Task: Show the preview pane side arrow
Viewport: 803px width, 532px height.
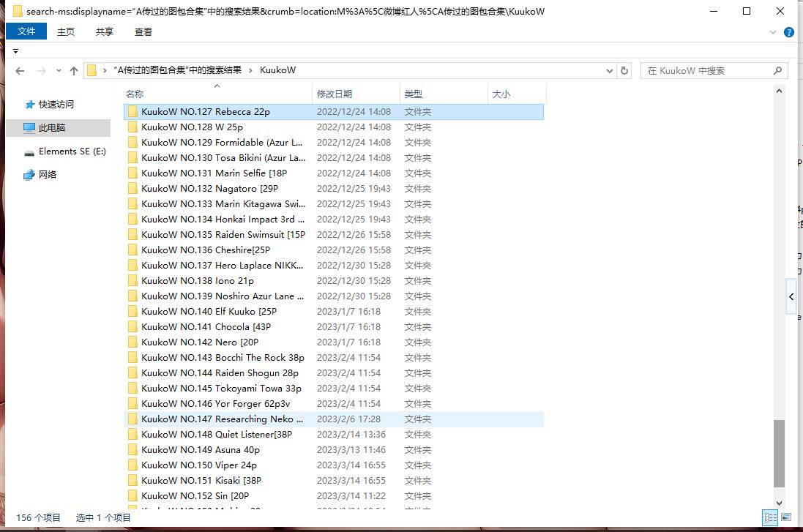Action: tap(791, 296)
